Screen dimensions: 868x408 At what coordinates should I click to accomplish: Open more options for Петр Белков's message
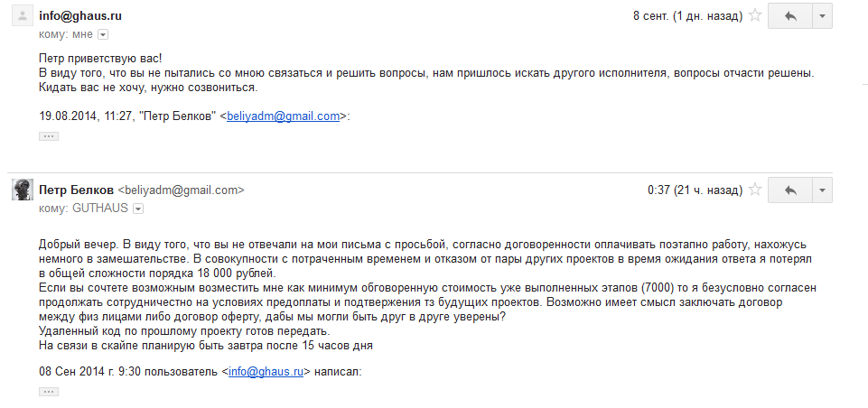[x=822, y=190]
